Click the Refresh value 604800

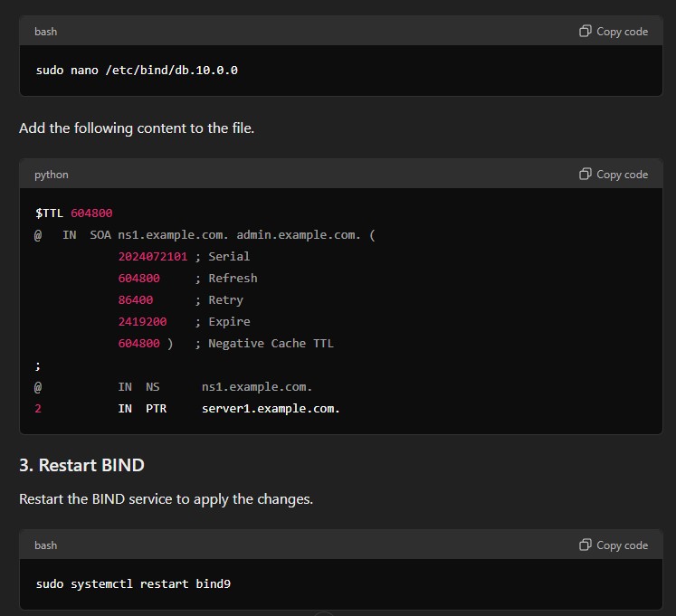click(x=138, y=278)
